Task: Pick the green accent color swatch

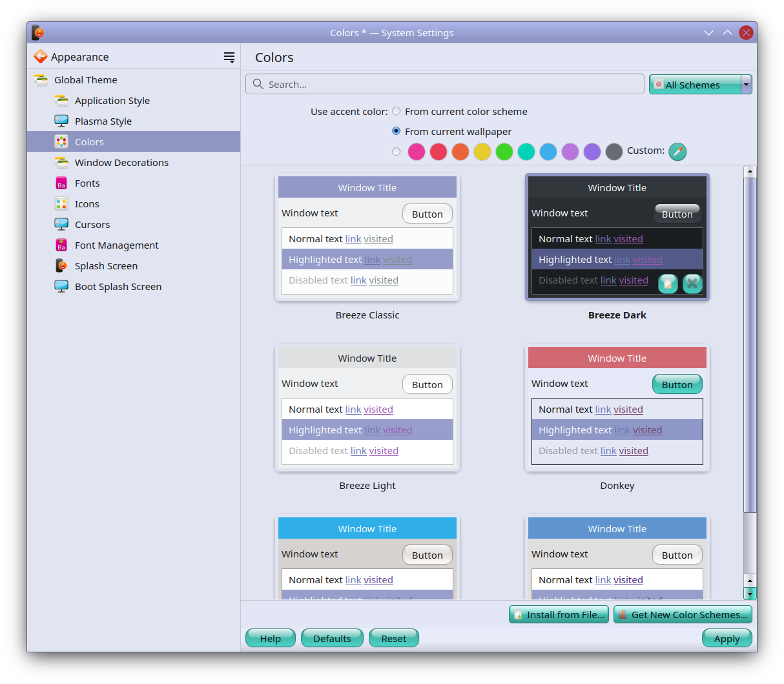Action: point(504,152)
